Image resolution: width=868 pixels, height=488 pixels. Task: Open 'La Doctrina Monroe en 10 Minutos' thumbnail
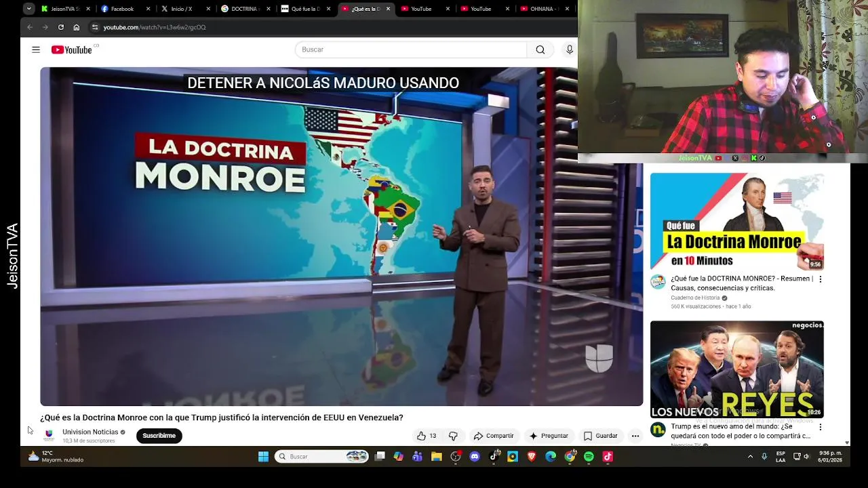point(737,222)
